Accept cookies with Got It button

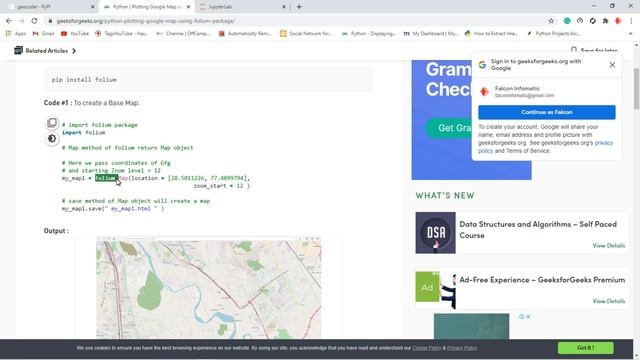click(586, 348)
